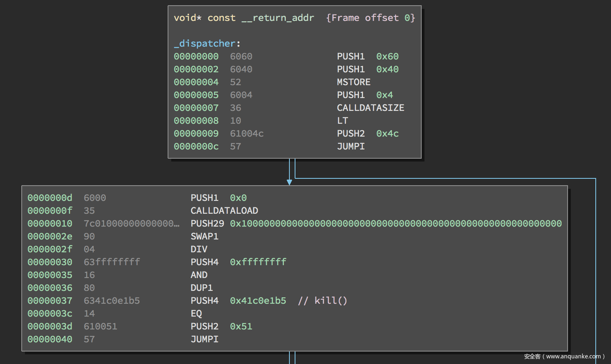Select the MSTORE instruction
611x364 pixels.
tap(353, 82)
